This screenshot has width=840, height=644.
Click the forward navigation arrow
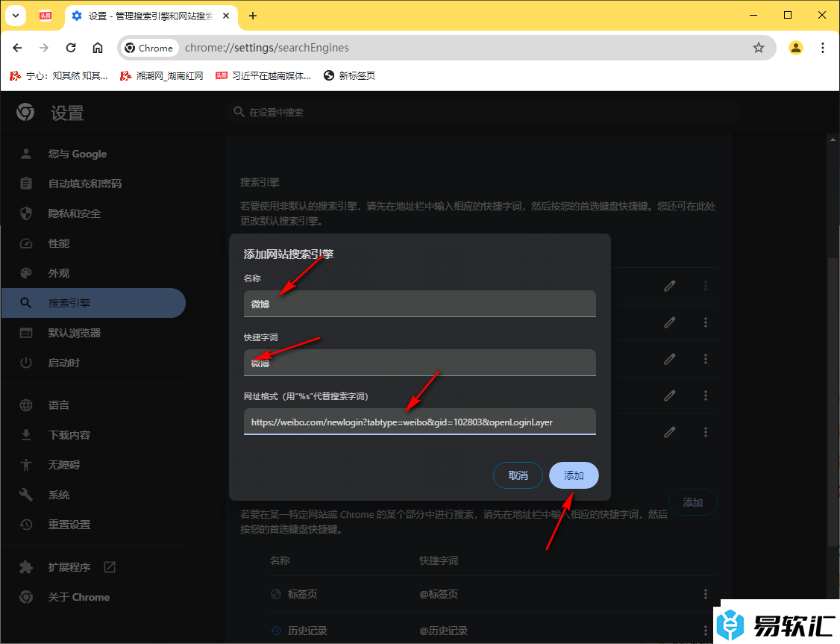click(44, 48)
